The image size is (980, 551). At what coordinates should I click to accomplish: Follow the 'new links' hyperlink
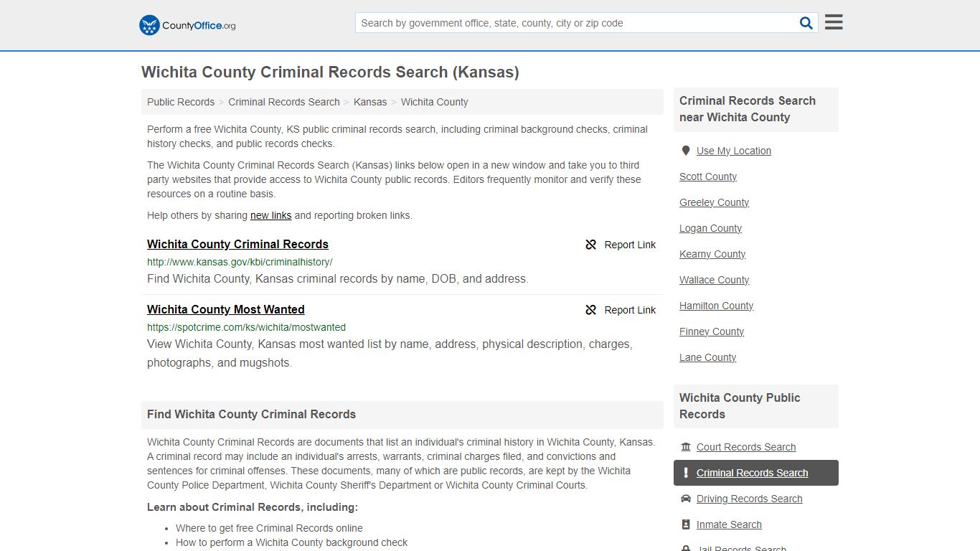(x=271, y=215)
